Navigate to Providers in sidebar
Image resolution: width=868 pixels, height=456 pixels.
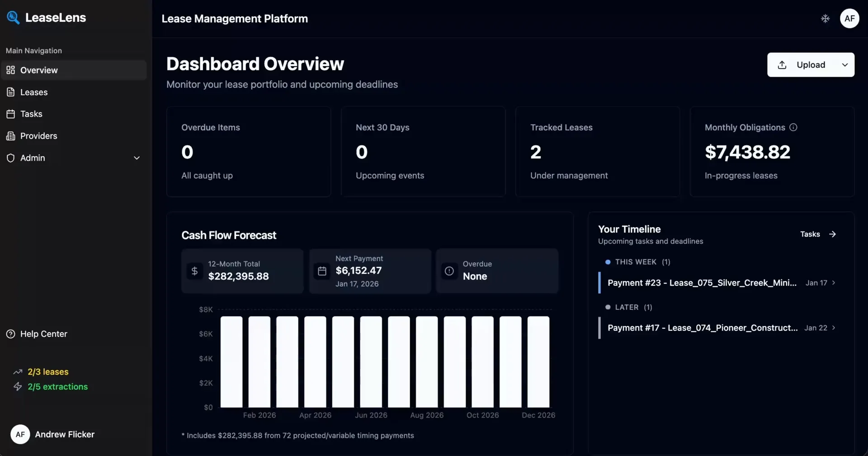tap(38, 136)
